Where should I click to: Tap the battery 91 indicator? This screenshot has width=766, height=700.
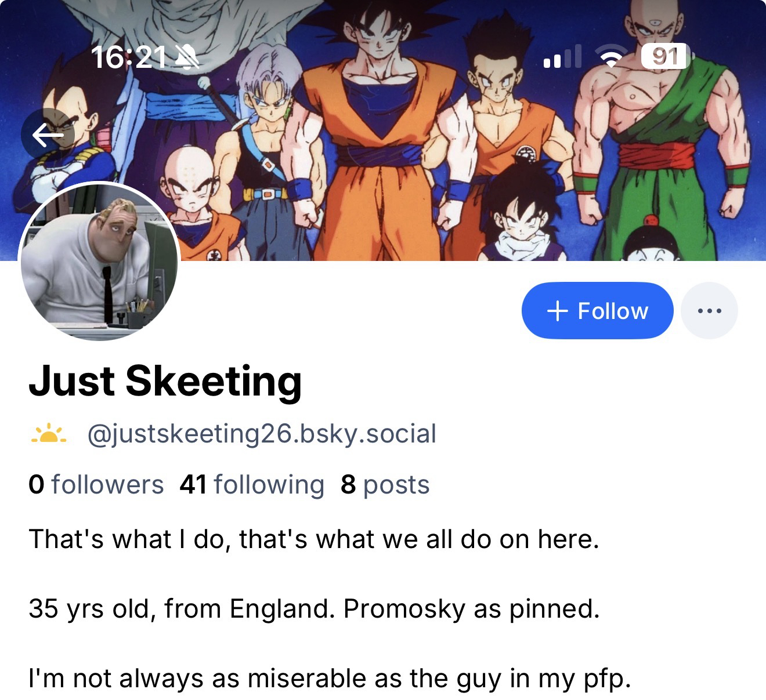667,56
